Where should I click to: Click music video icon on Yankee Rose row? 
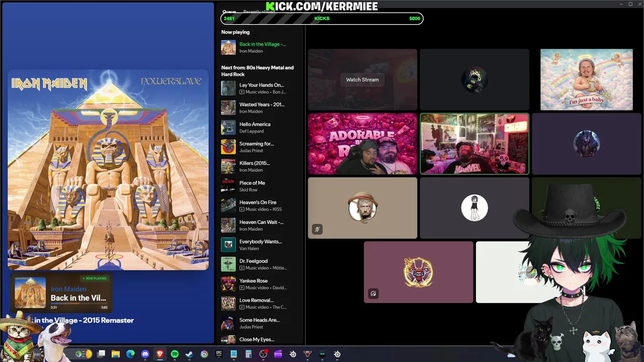(242, 288)
